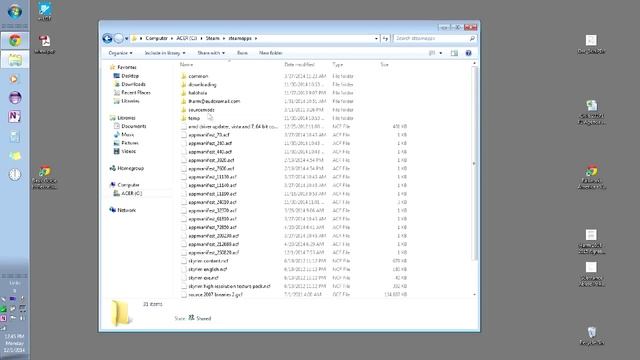Click the taskbar date and time display
This screenshot has height=360, width=640.
point(14,343)
